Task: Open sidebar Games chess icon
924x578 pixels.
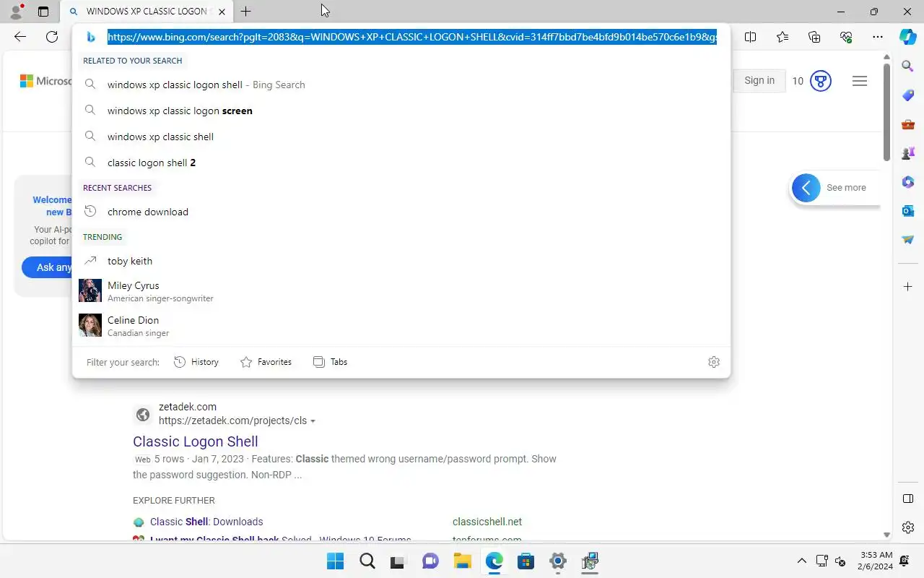Action: tap(908, 153)
